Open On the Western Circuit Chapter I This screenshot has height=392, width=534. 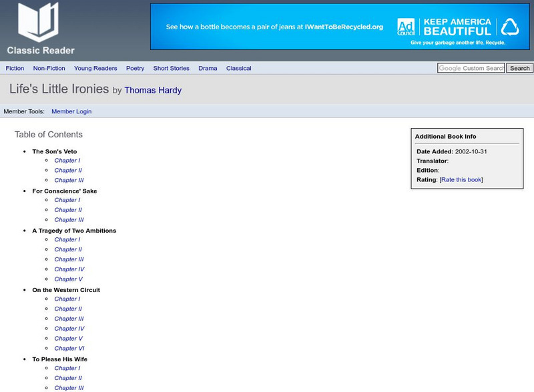pyautogui.click(x=67, y=299)
